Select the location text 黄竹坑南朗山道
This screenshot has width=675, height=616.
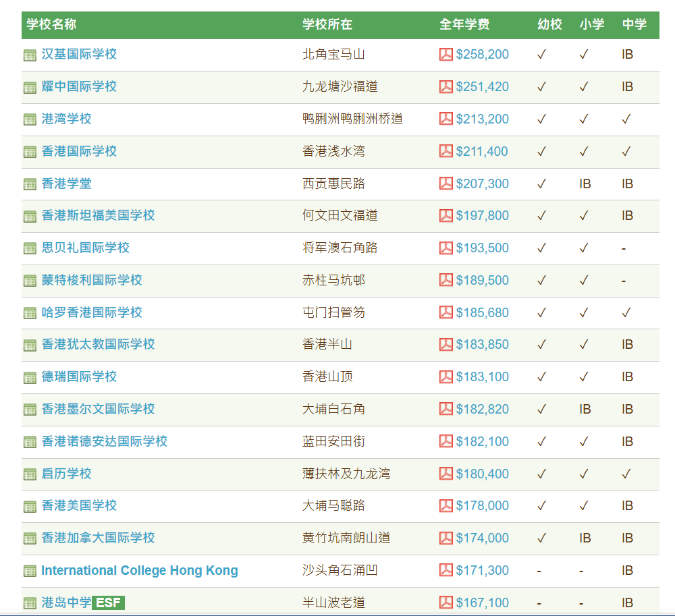coord(346,538)
